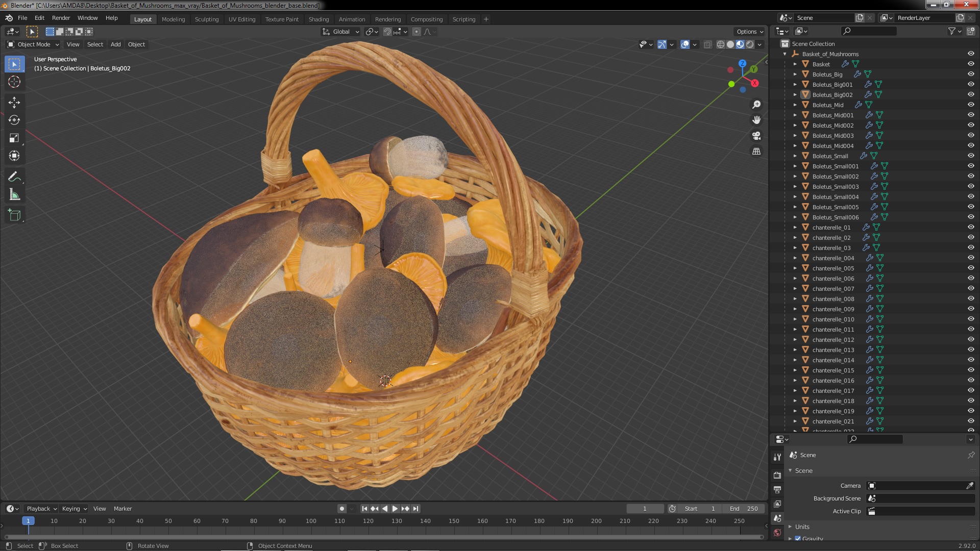Open the File menu
Image resolution: width=980 pixels, height=551 pixels.
(22, 18)
